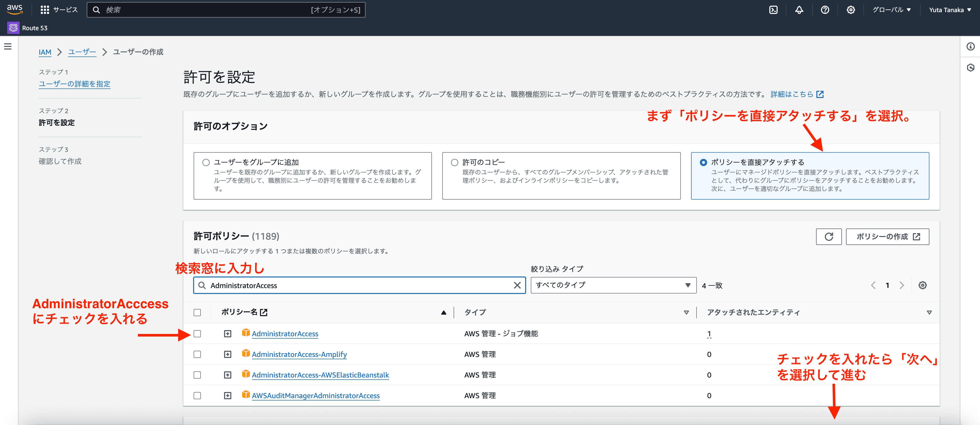Sort by タイプ column arrow
Image resolution: width=980 pixels, height=425 pixels.
tap(686, 313)
